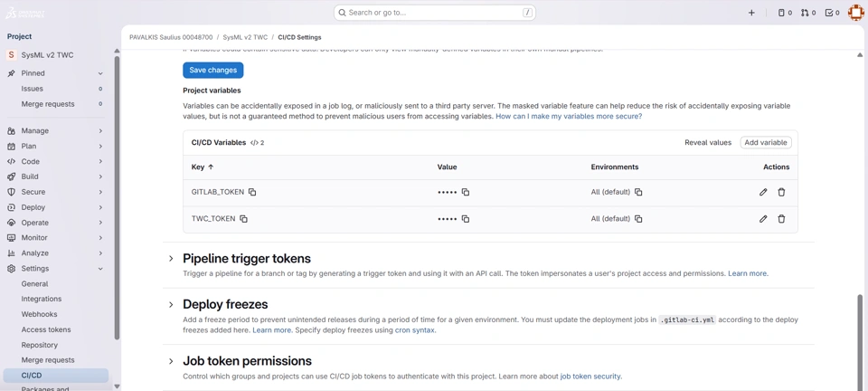Open assigned merge requests counter
The height and width of the screenshot is (391, 868).
[x=808, y=13]
